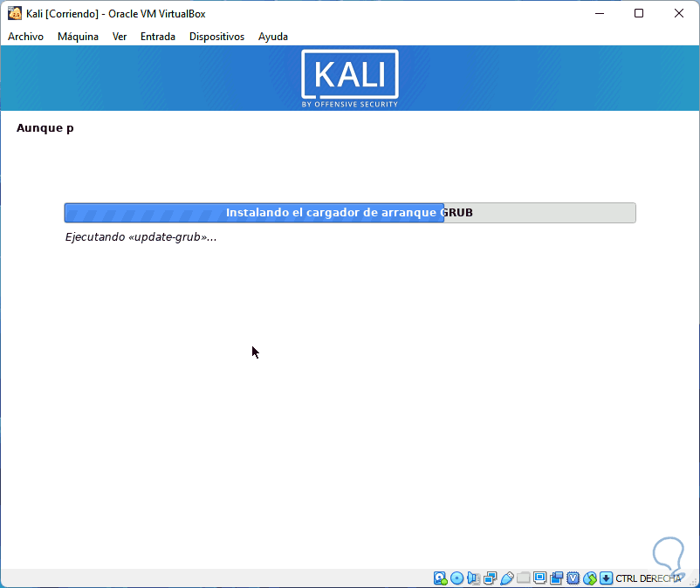Click the window resize grip corner
Screen dimensions: 700x588
693,581
